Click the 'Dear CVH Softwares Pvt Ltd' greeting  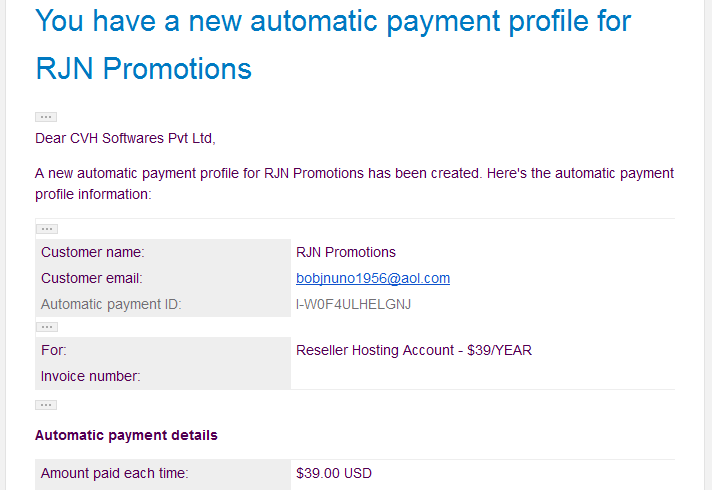tap(125, 138)
